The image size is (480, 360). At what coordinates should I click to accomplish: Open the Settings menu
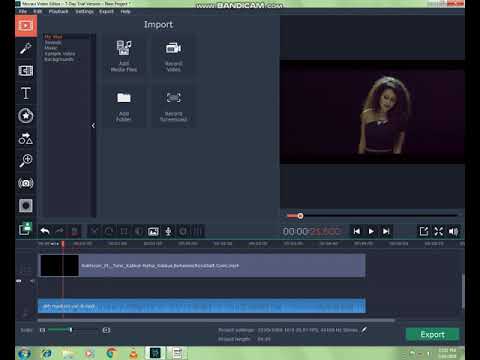click(x=84, y=12)
